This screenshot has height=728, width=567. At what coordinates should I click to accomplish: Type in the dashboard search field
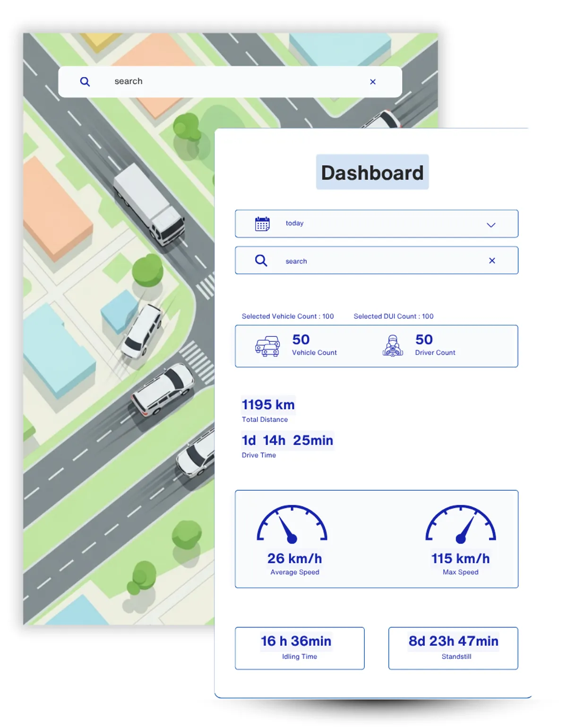[x=378, y=261]
